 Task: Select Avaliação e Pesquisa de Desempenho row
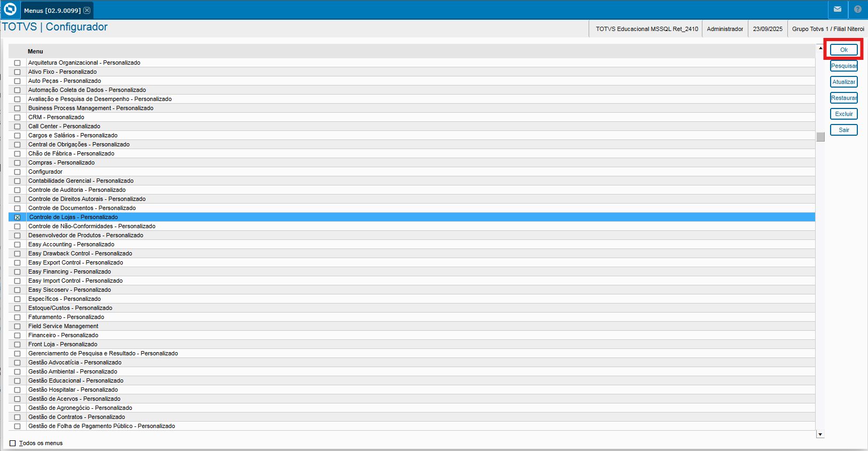(412, 99)
